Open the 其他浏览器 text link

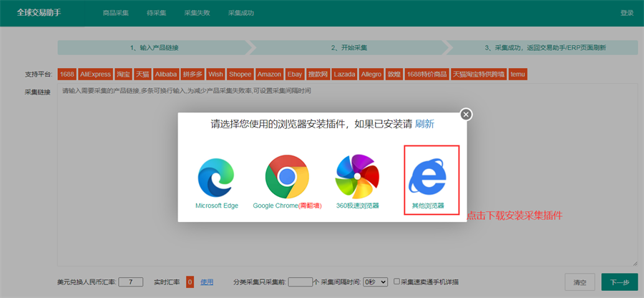tap(428, 206)
